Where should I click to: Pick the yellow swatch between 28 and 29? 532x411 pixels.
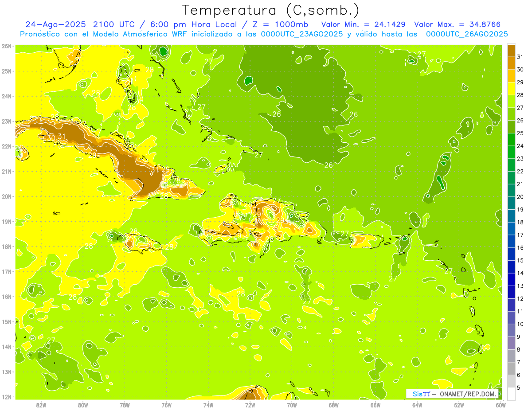click(x=511, y=89)
